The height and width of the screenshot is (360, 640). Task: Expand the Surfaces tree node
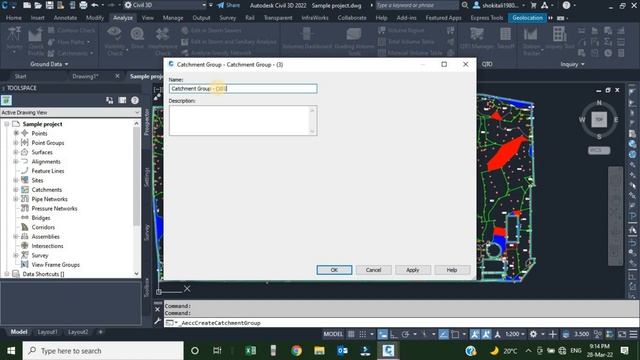pos(16,152)
